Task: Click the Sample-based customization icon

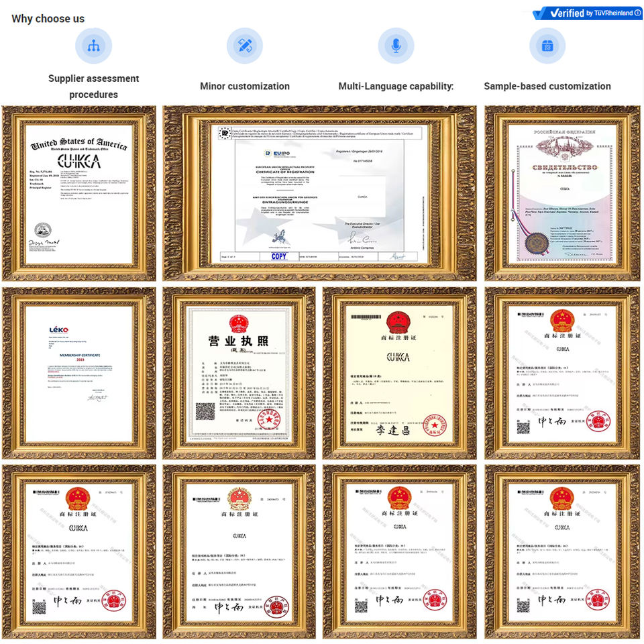Action: pos(547,46)
